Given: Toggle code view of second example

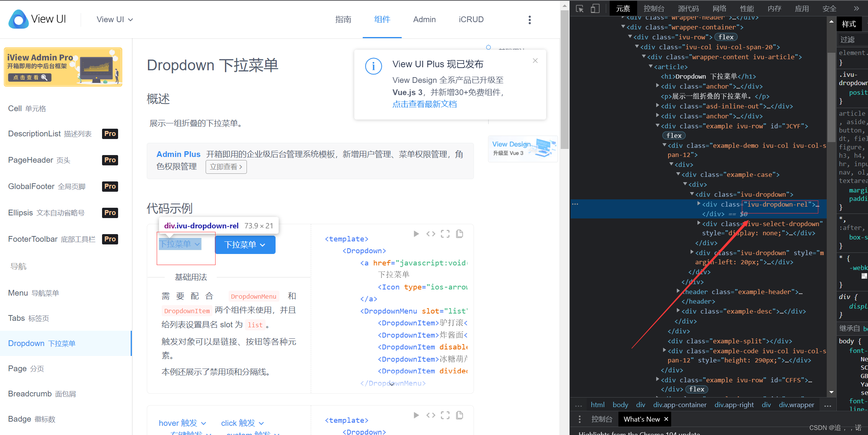Looking at the screenshot, I should tap(431, 415).
